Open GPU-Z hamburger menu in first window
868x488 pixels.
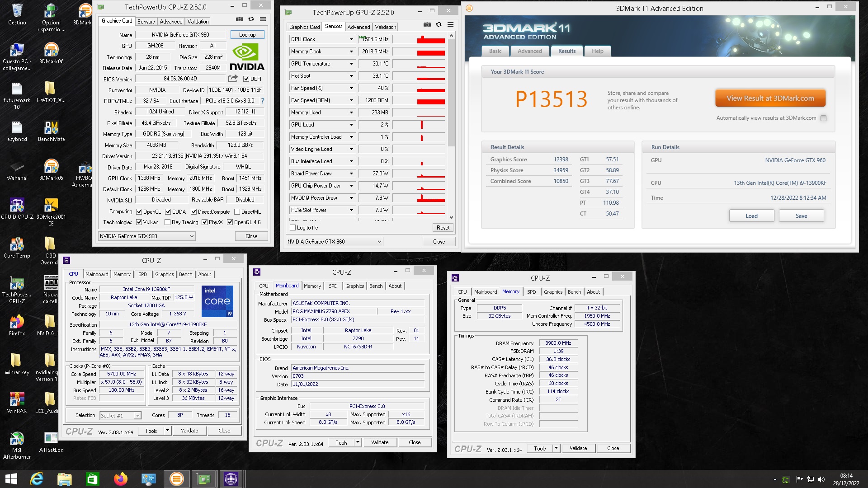tap(263, 19)
